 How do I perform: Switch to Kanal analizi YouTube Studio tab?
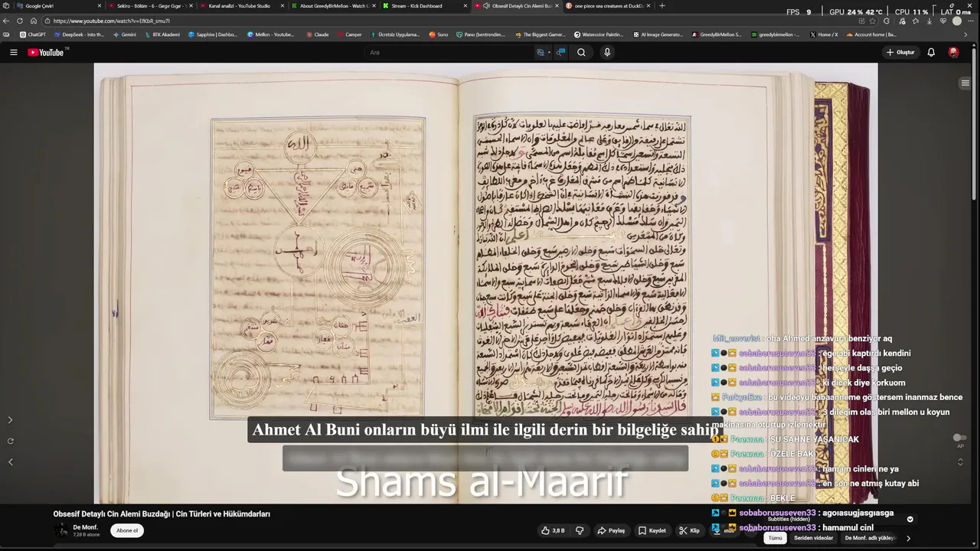tap(240, 6)
